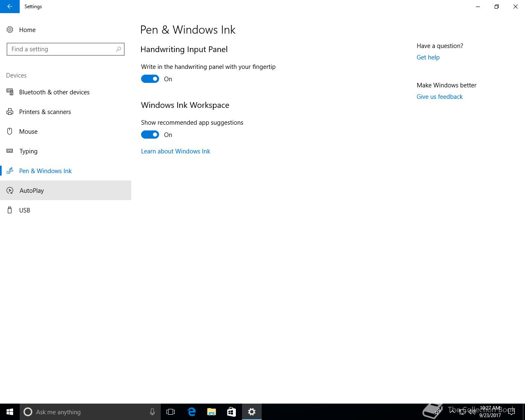525x420 pixels.
Task: Click the printer icon in sidebar
Action: pos(10,112)
